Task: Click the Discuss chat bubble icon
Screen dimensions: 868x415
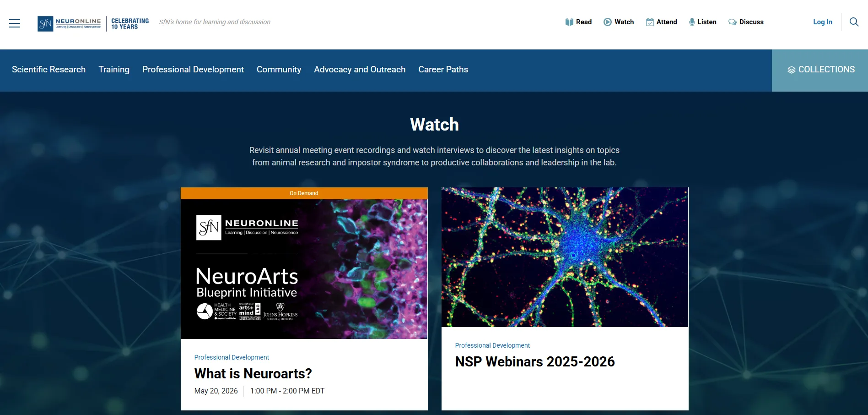Action: [733, 22]
